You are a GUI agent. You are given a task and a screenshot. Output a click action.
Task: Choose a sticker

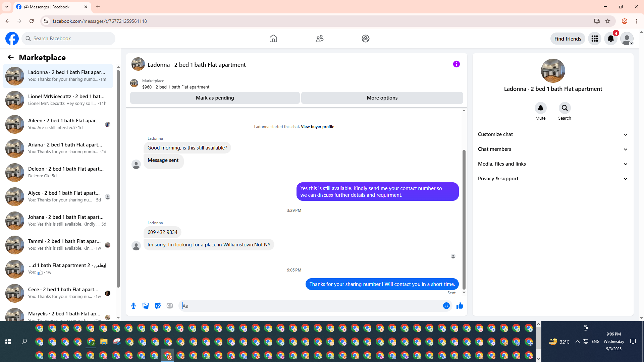click(x=158, y=306)
